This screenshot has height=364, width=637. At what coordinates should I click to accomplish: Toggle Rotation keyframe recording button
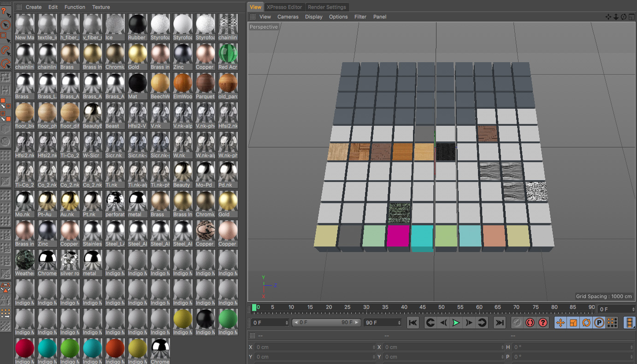click(586, 323)
